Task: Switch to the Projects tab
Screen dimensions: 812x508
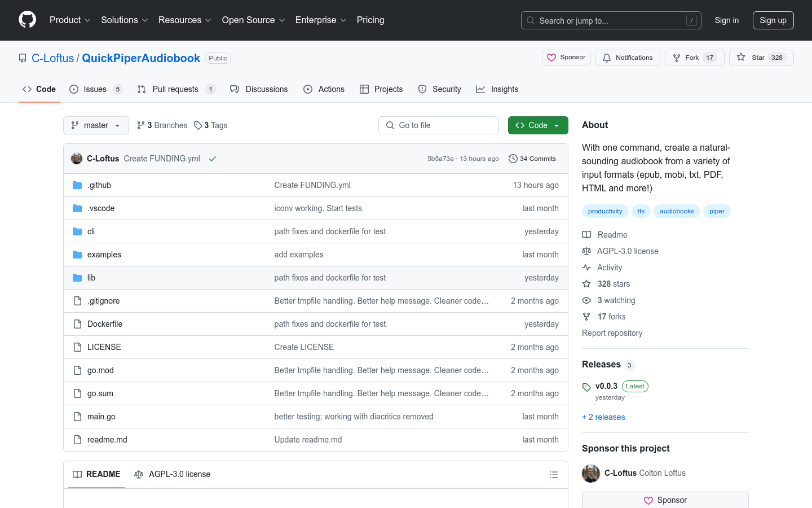Action: click(381, 89)
